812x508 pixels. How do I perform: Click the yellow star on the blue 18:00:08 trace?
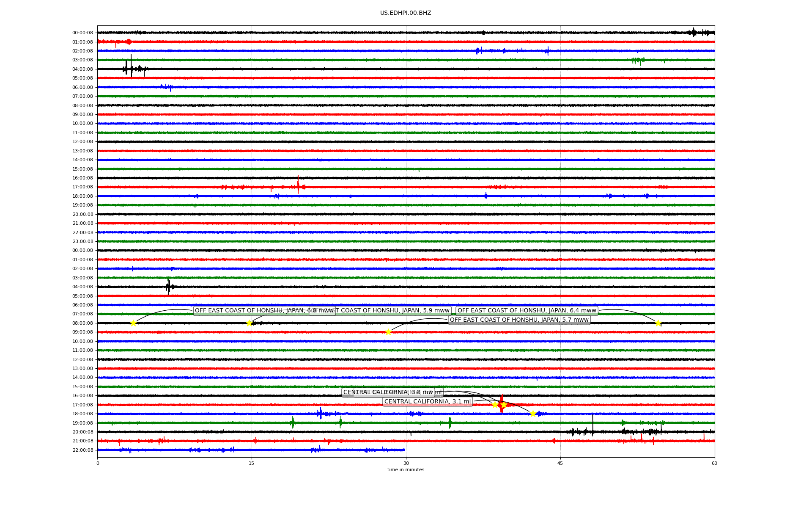(533, 414)
